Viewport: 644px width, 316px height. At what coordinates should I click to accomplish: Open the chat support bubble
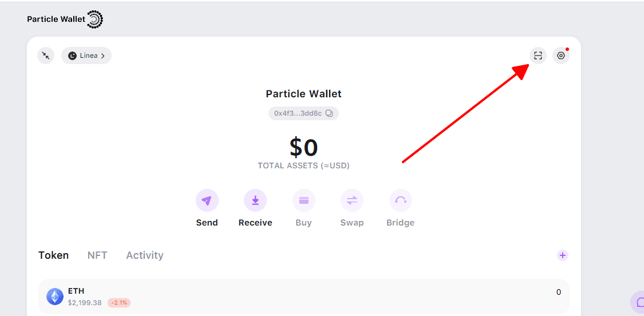click(638, 302)
